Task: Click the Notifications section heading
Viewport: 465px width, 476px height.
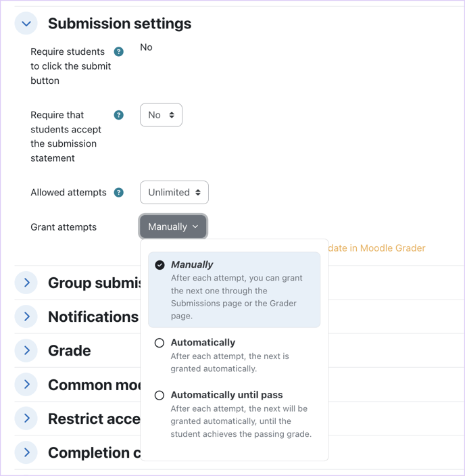Action: coord(93,316)
